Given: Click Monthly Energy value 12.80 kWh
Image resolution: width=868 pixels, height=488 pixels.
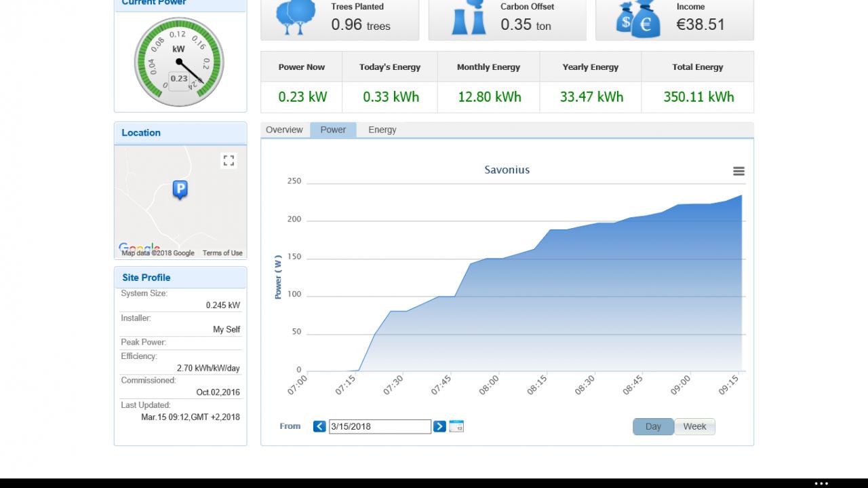Looking at the screenshot, I should [x=490, y=97].
